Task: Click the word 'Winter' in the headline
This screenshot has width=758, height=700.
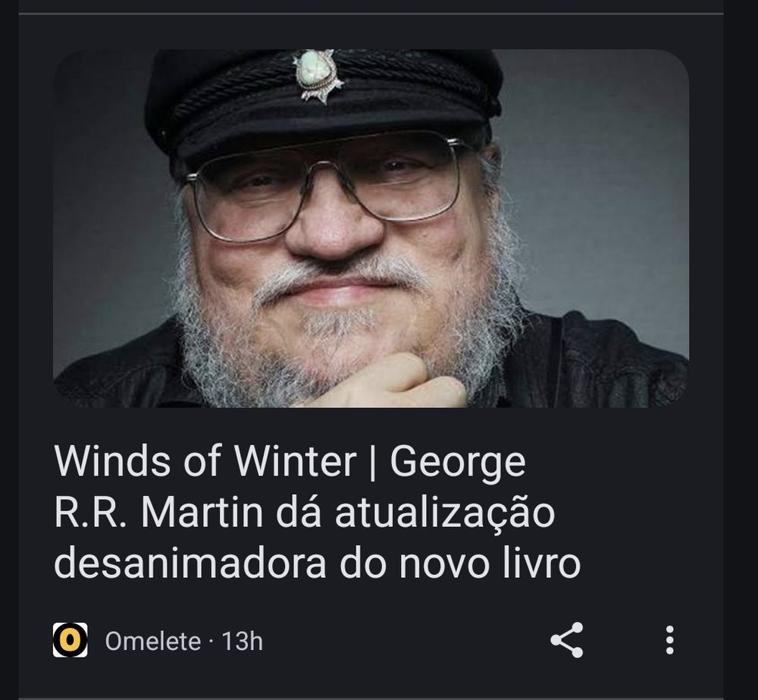Action: pyautogui.click(x=294, y=461)
